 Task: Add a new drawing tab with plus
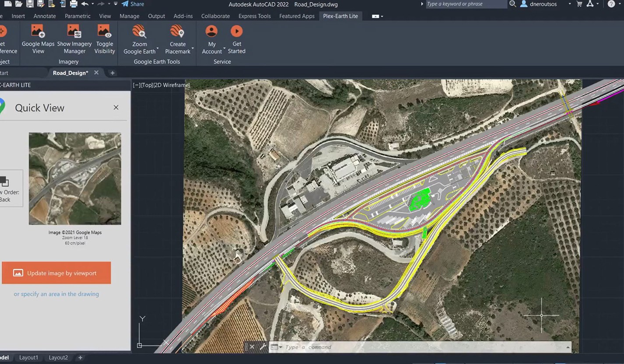[112, 73]
